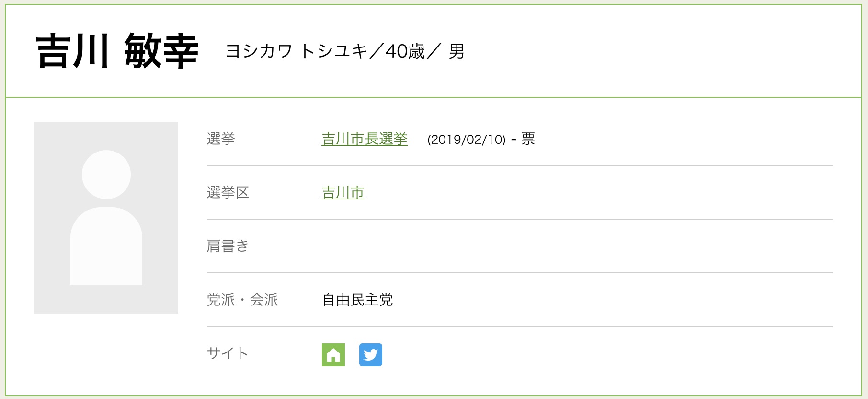Click the 男 gender text in header
The image size is (868, 399).
pos(457,51)
